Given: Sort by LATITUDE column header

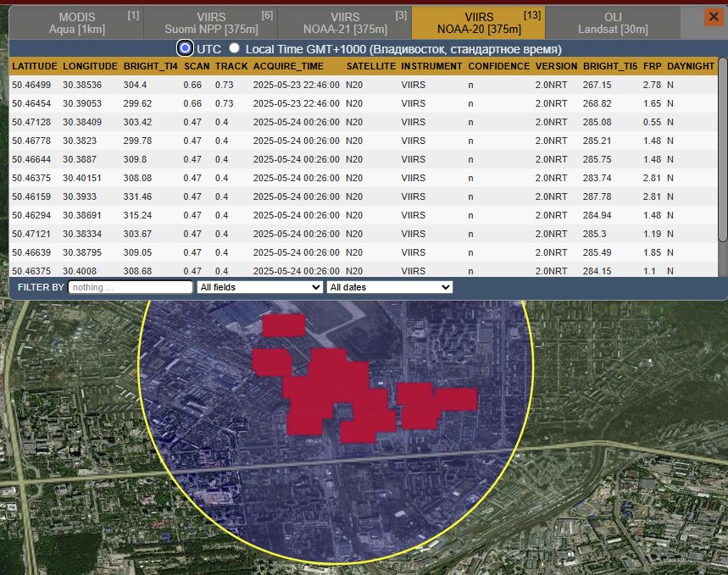Looking at the screenshot, I should tap(35, 66).
